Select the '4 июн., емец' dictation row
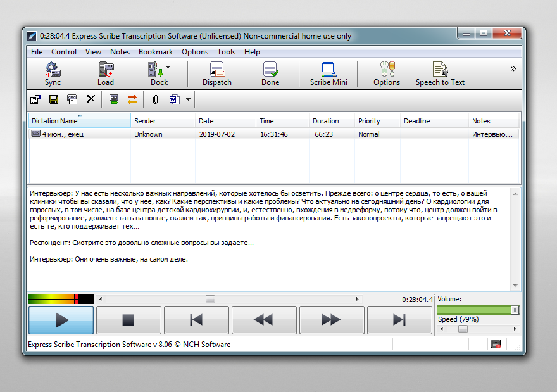 click(x=273, y=134)
